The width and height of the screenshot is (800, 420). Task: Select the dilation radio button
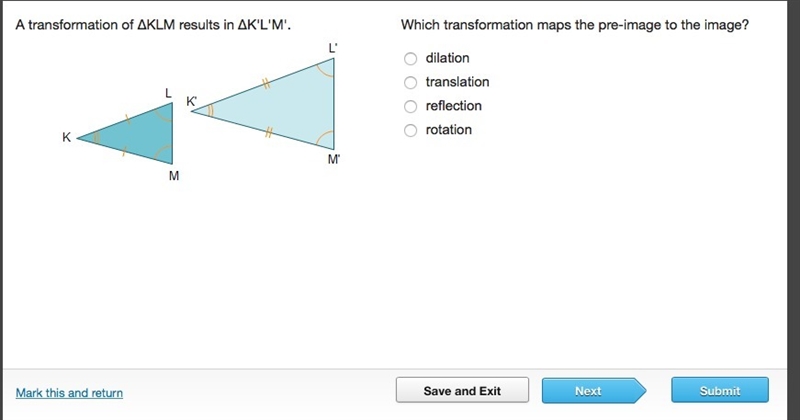click(x=411, y=58)
